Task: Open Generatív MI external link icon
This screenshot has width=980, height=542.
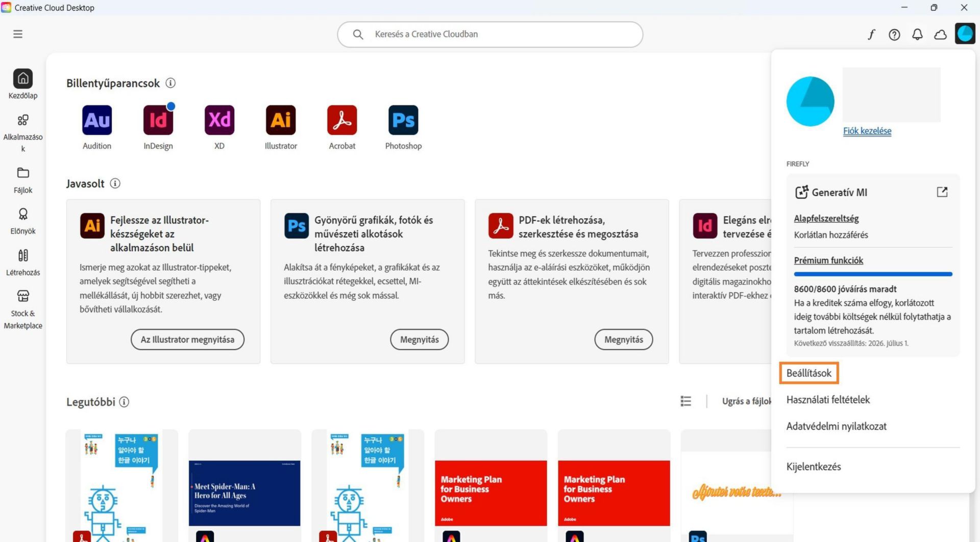Action: point(942,192)
